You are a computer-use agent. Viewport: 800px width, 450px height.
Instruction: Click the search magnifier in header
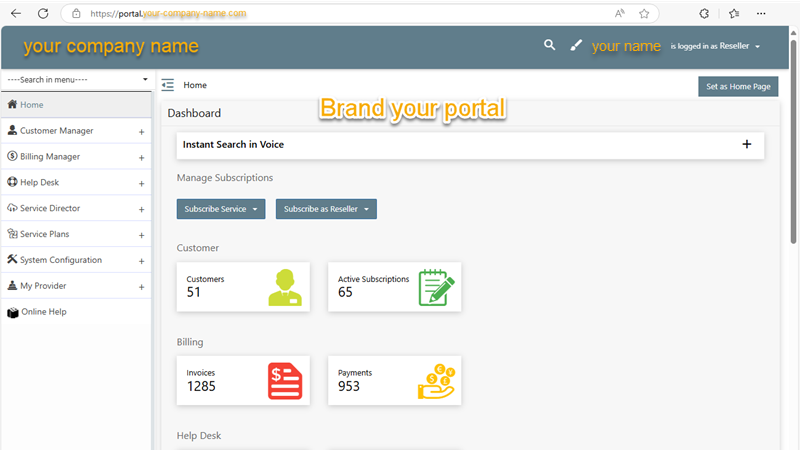tap(549, 45)
